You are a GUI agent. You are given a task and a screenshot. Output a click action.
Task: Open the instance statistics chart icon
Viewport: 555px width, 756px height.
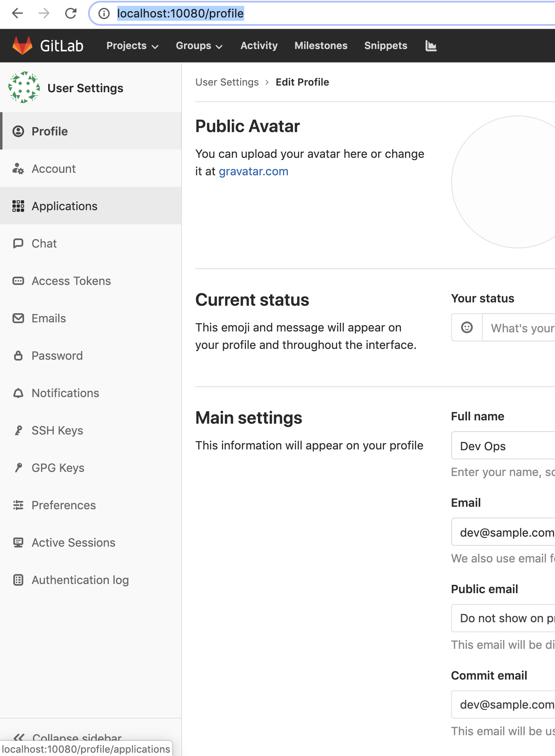(431, 46)
